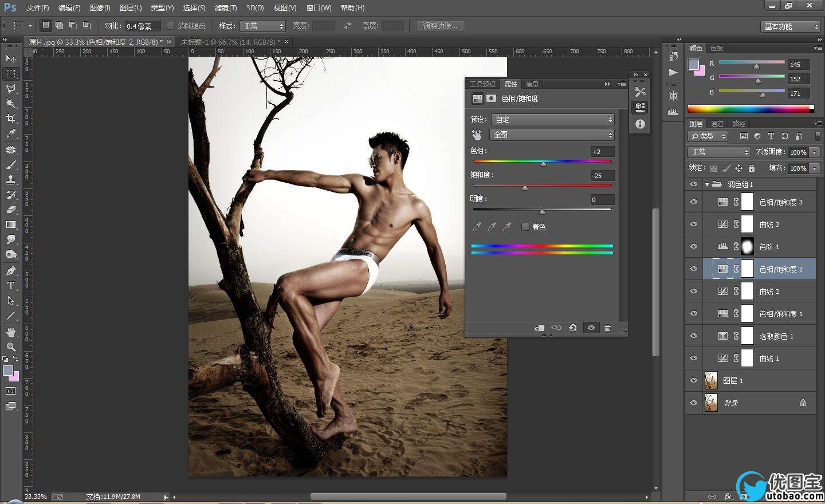The width and height of the screenshot is (825, 504).
Task: Open the 预设 preset dropdown
Action: coord(553,120)
